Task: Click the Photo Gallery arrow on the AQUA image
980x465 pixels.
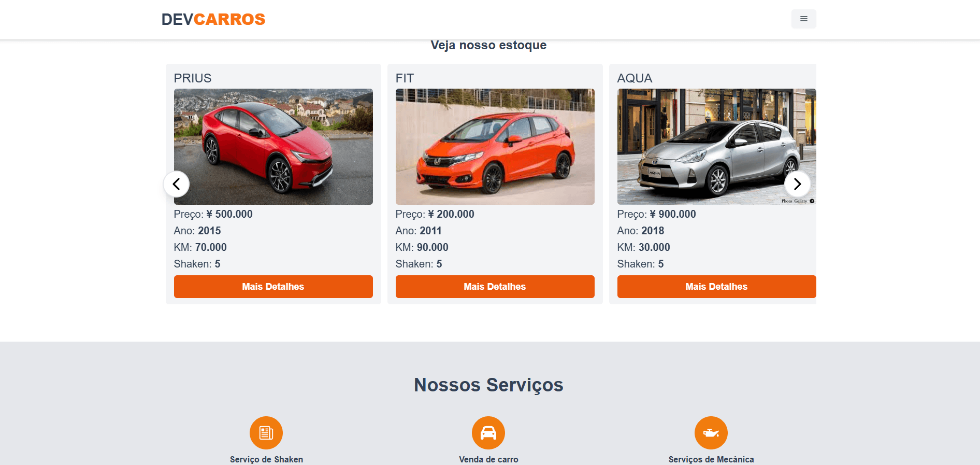Action: [x=812, y=200]
